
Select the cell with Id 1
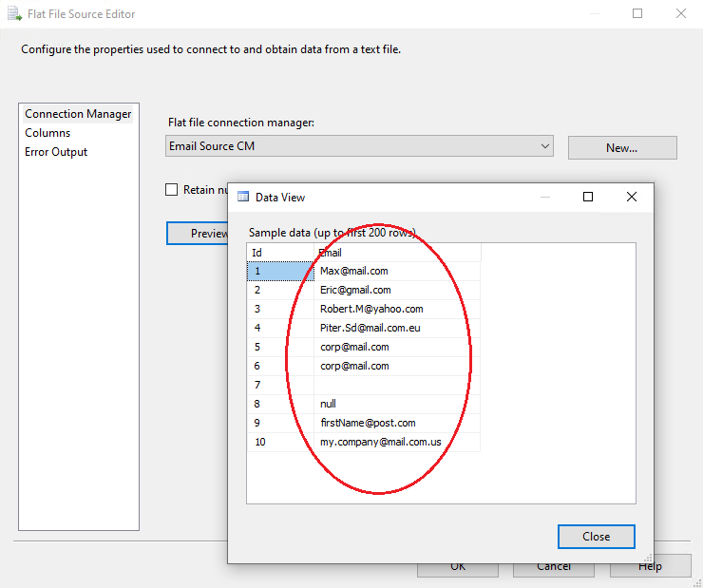pos(279,271)
